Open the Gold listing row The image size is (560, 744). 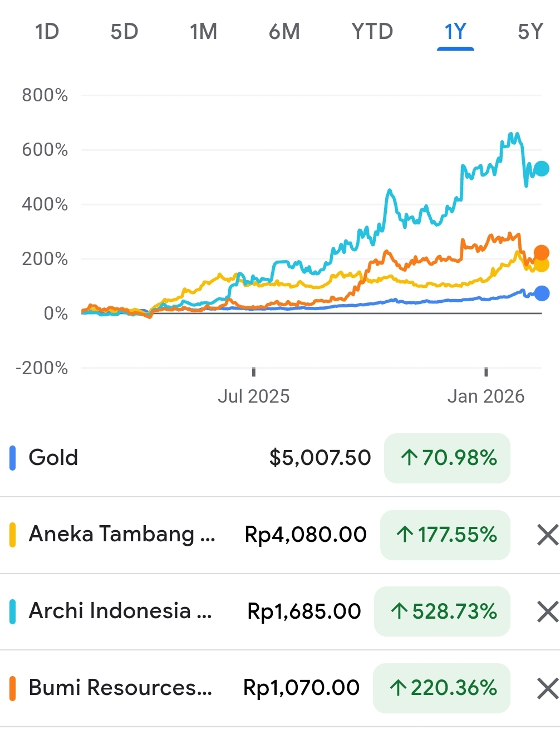pyautogui.click(x=53, y=458)
